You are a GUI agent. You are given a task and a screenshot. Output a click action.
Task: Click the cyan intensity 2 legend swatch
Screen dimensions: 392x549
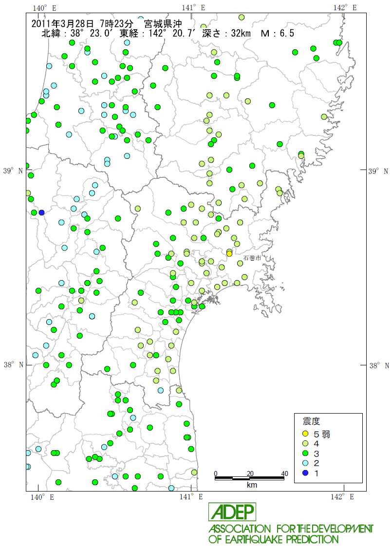pyautogui.click(x=305, y=463)
